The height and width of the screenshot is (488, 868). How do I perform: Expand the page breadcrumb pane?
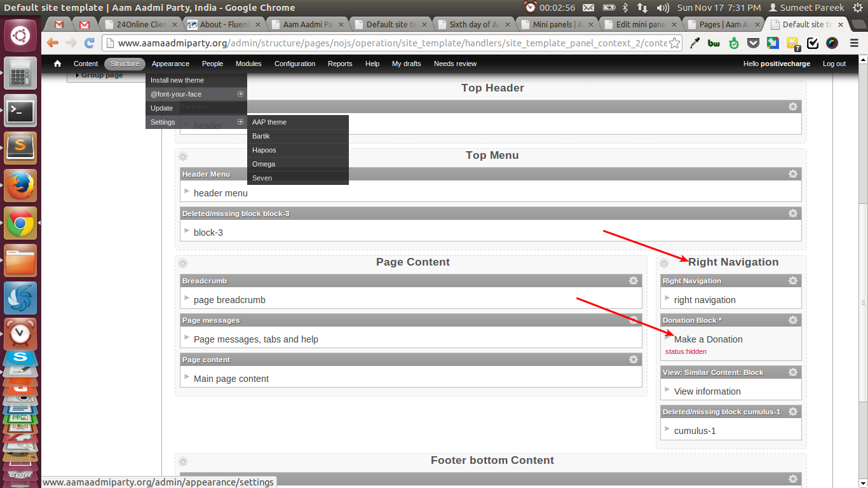[187, 297]
